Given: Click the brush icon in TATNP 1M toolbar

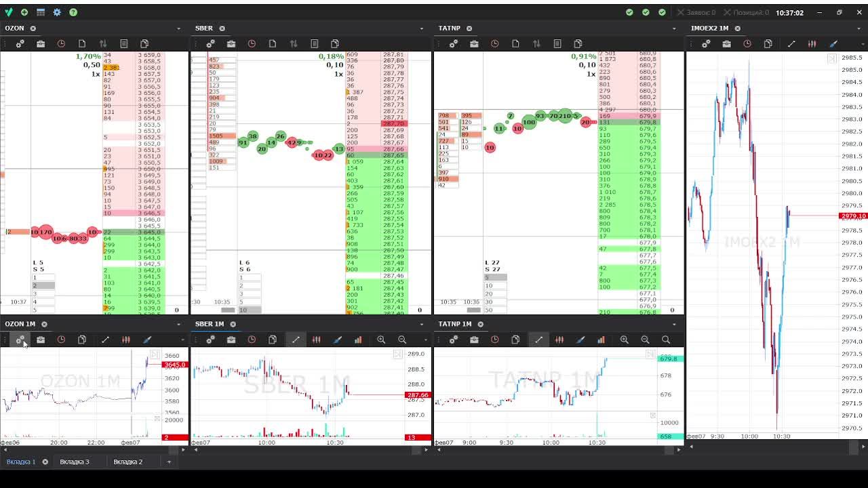Looking at the screenshot, I should pos(580,339).
